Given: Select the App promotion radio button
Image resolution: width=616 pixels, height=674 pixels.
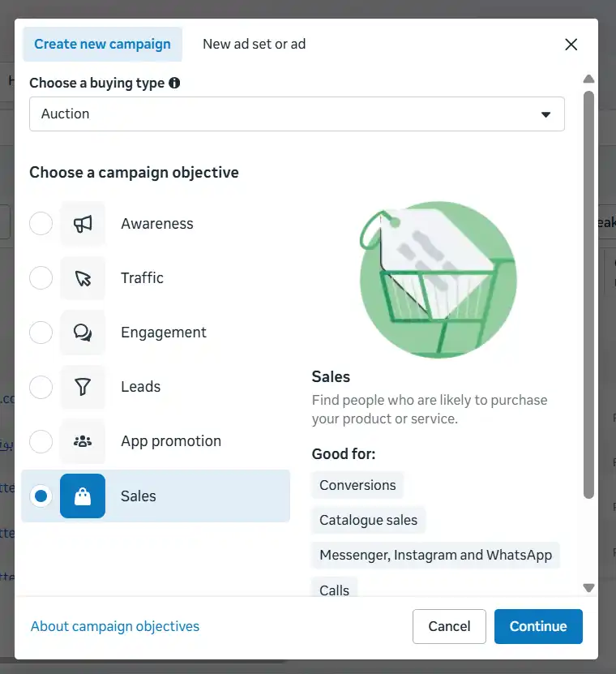Looking at the screenshot, I should (x=41, y=441).
